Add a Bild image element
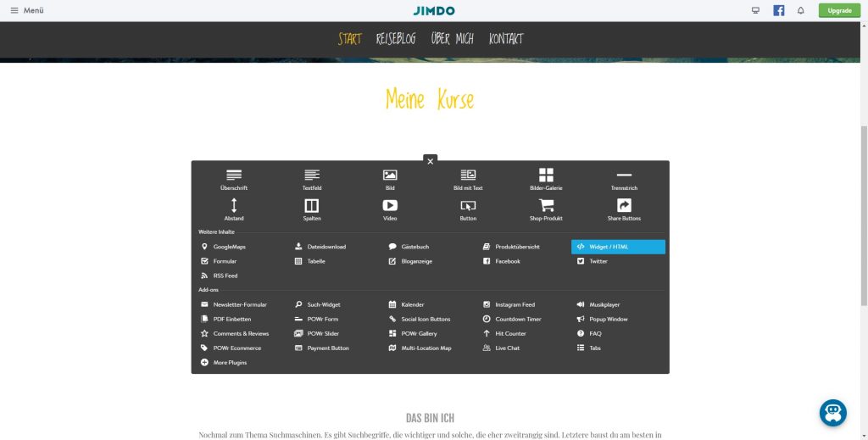This screenshot has width=868, height=440. pos(390,179)
